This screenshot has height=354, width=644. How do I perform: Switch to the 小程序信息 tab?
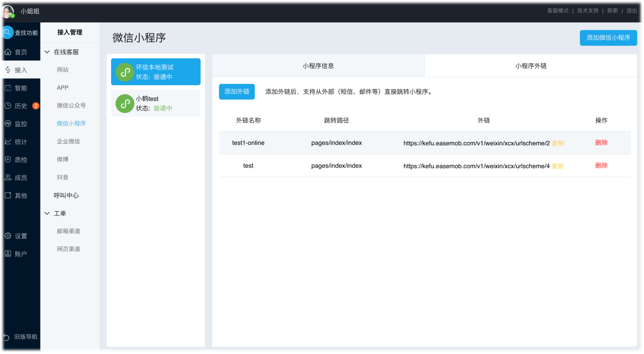[318, 66]
